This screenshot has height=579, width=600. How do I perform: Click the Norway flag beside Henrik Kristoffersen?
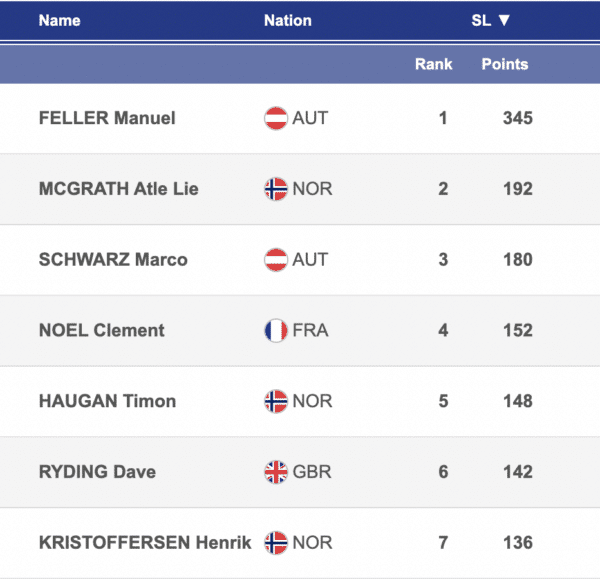click(275, 543)
